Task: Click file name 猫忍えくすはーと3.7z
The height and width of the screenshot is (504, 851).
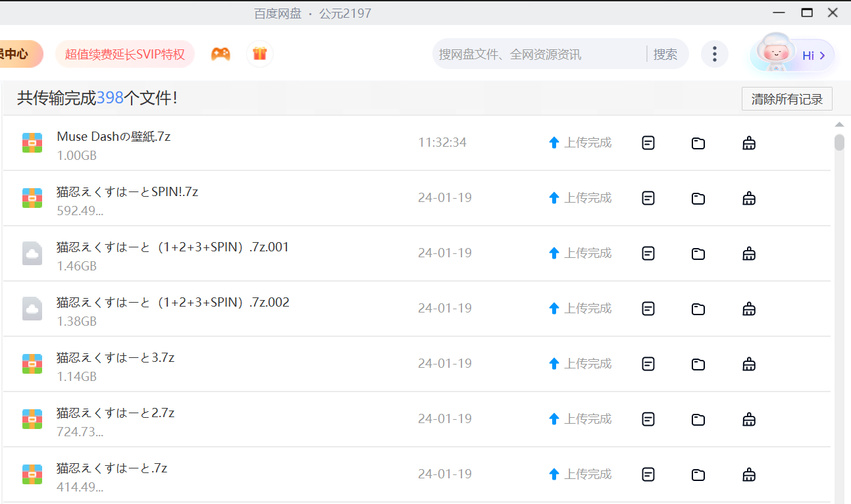Action: pos(116,357)
